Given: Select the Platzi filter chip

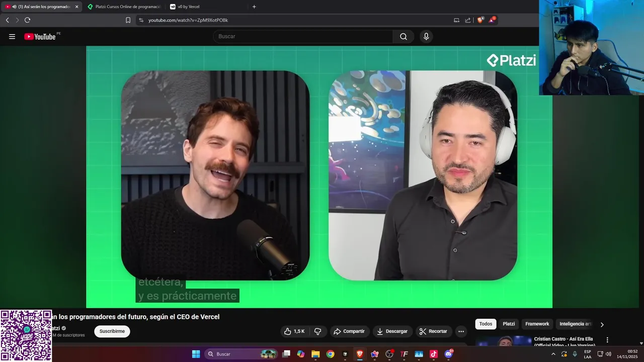Looking at the screenshot, I should (x=509, y=324).
